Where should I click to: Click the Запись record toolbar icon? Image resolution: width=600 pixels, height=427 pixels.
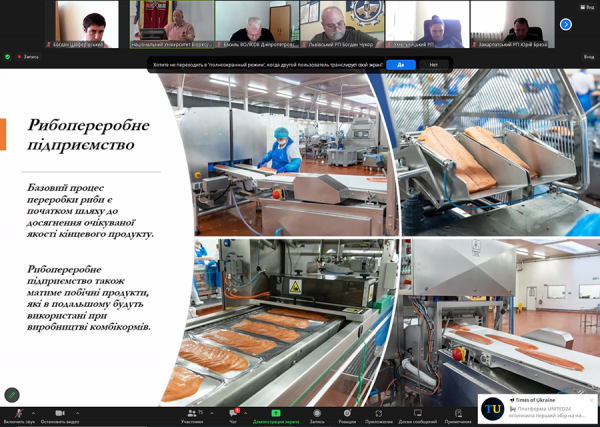point(317,416)
